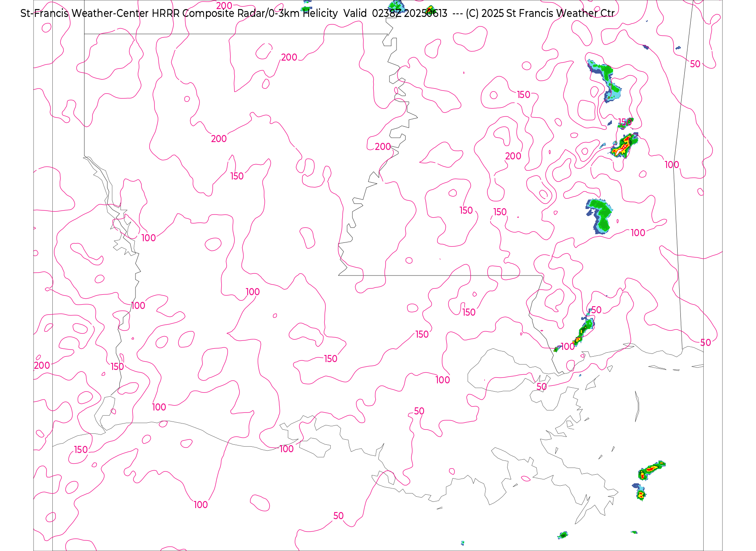Click the "HRRR Composite Radar/0-3km Helicity" title text
Image resolution: width=756 pixels, height=551 pixels.
245,13
